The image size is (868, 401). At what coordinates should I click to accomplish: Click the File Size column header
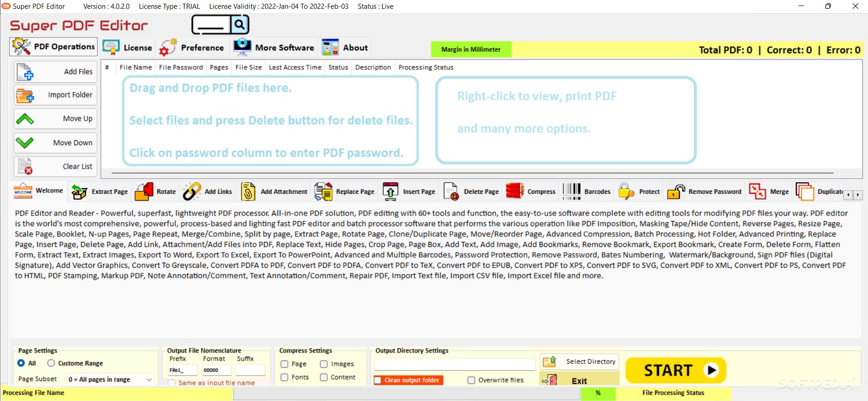click(x=249, y=68)
